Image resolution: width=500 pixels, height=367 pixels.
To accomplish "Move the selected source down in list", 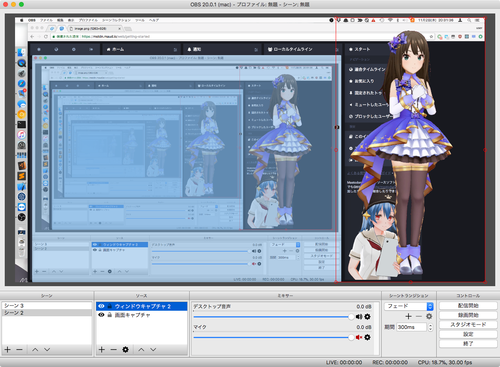I will point(153,349).
